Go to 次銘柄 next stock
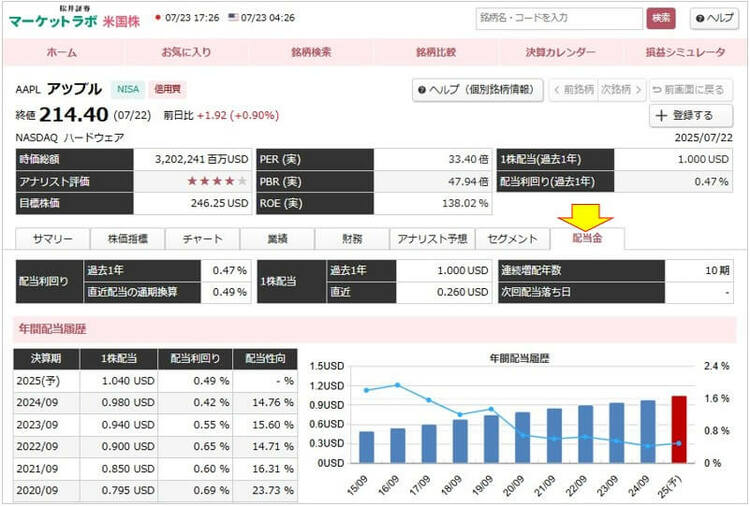The image size is (750, 506). [x=621, y=89]
